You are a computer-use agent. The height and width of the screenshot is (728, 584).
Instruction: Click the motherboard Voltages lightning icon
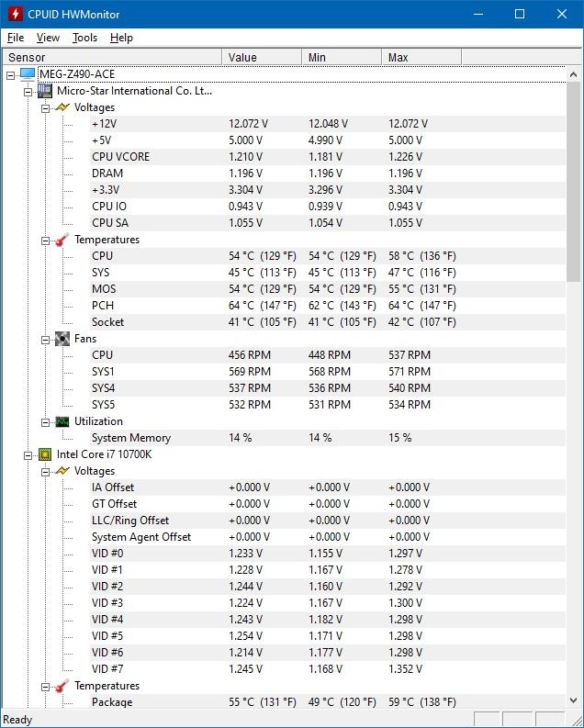[62, 107]
